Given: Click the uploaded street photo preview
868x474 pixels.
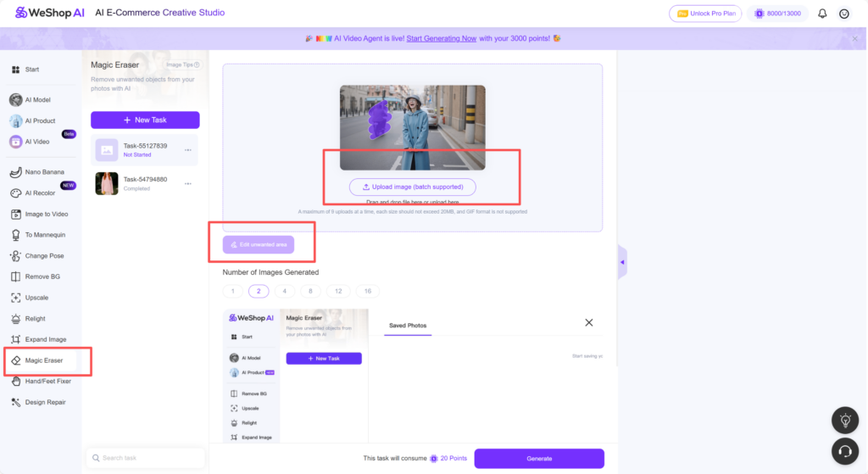Looking at the screenshot, I should (413, 127).
